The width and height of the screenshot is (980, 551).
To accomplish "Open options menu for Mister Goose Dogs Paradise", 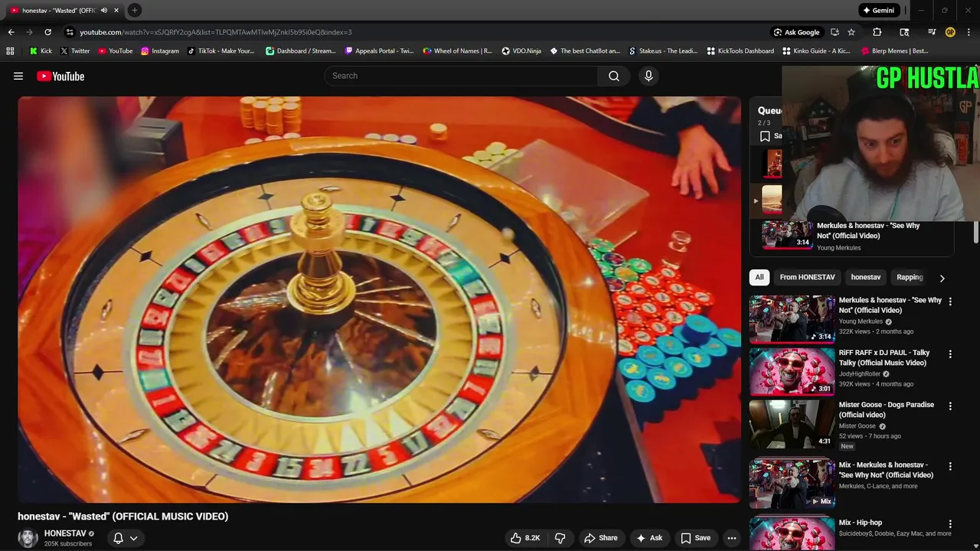I will (950, 406).
